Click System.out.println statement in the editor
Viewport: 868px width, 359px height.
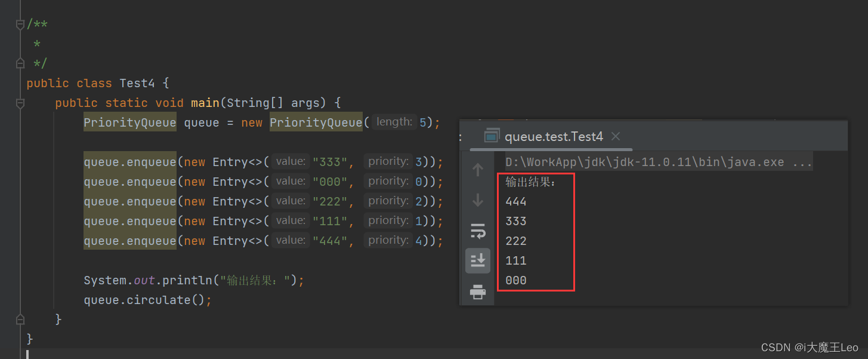click(194, 280)
